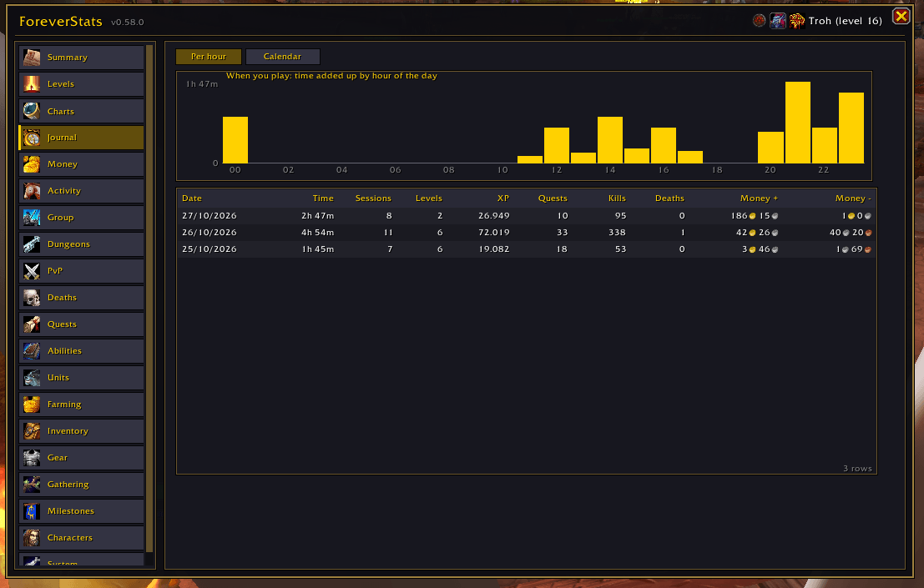
Task: Sort by the Levels column header
Action: click(x=428, y=199)
